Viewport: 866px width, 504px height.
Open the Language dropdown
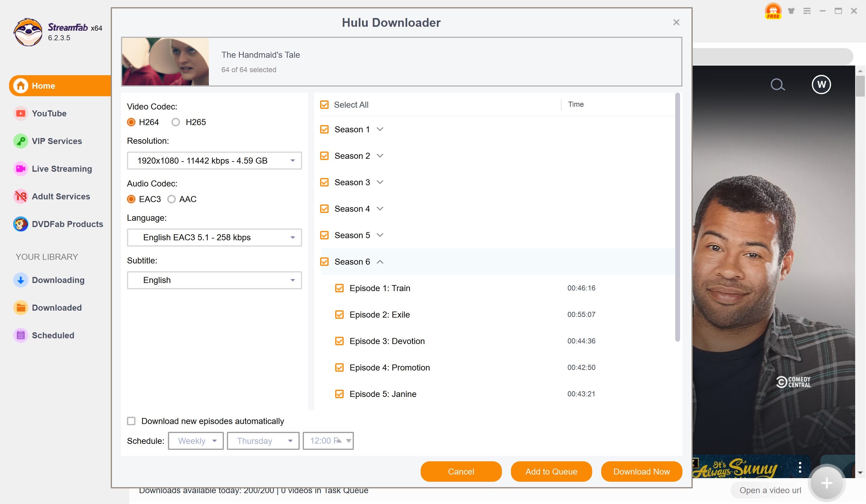coord(215,238)
